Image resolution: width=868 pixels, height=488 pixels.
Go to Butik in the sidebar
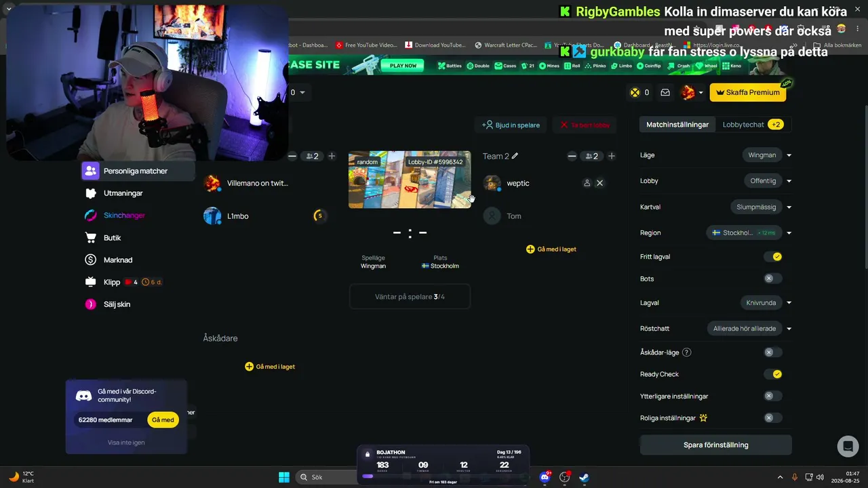pyautogui.click(x=112, y=238)
